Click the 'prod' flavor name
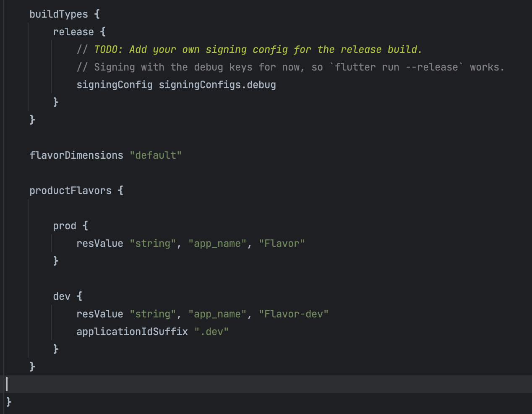 click(65, 226)
